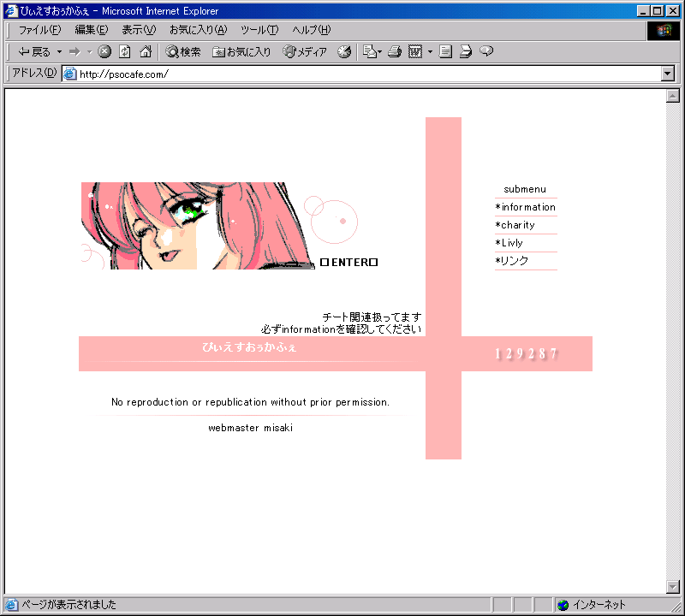Click the 必ずinformationを確認してください text

pyautogui.click(x=341, y=329)
